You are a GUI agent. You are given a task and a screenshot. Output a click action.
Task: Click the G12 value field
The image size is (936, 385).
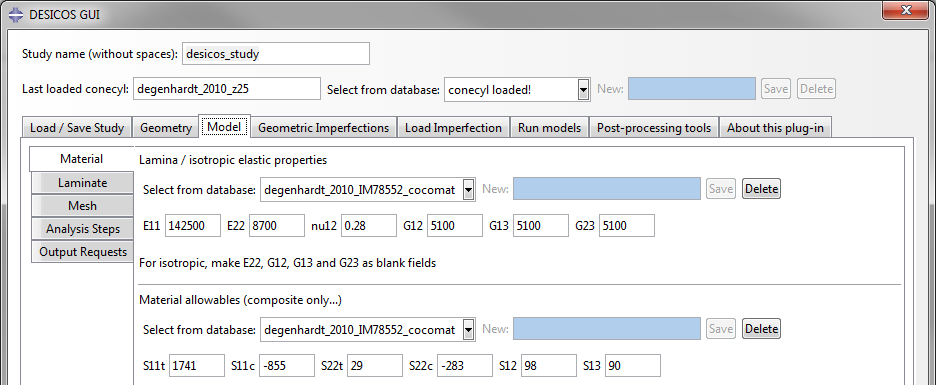coord(455,226)
